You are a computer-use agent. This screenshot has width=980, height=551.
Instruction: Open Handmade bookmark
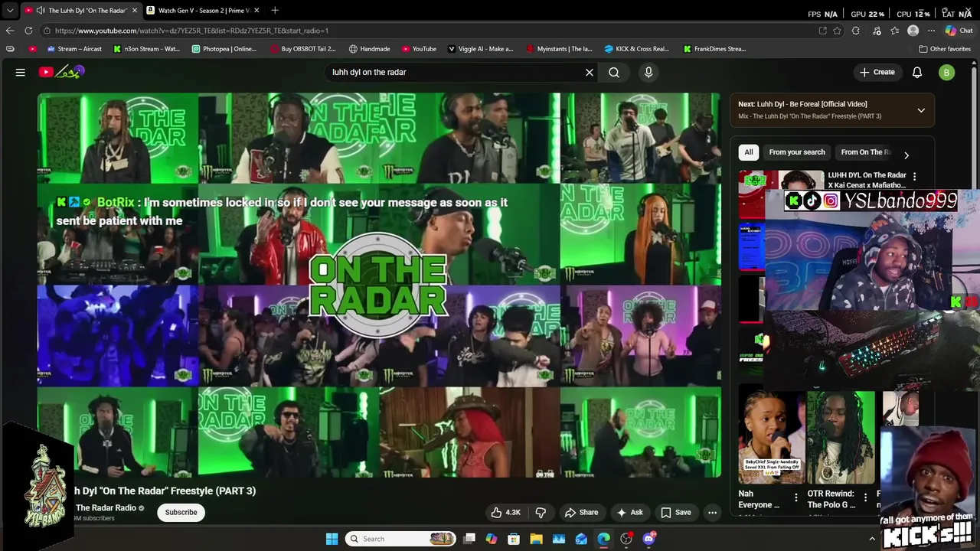point(369,49)
